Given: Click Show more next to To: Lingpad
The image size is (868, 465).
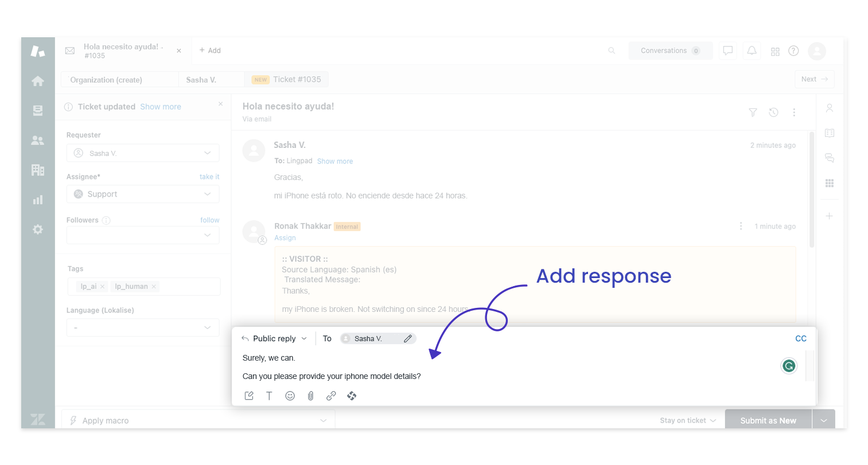Looking at the screenshot, I should click(335, 161).
